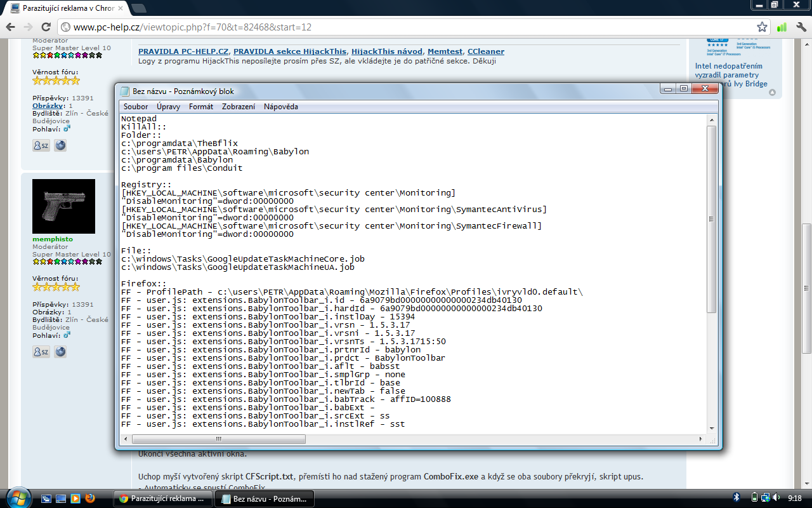Click the Notepad icon in the title bar
Image resolution: width=812 pixels, height=508 pixels.
(x=125, y=91)
